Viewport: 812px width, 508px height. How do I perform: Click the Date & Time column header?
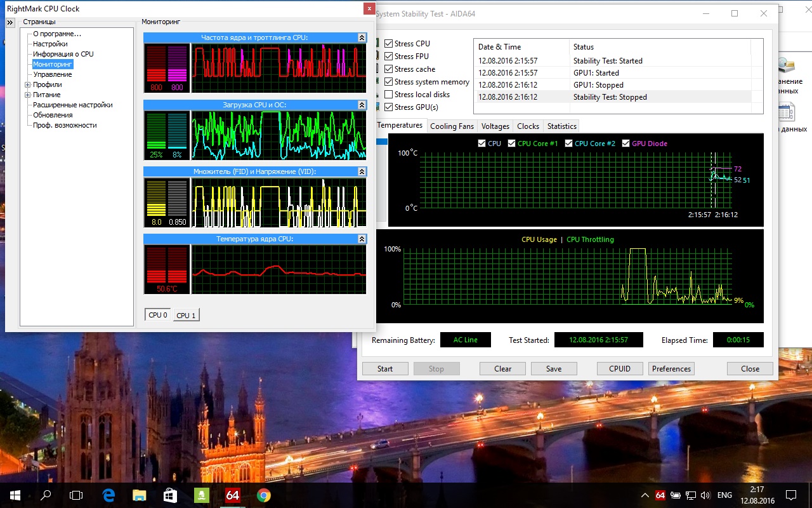pos(521,46)
